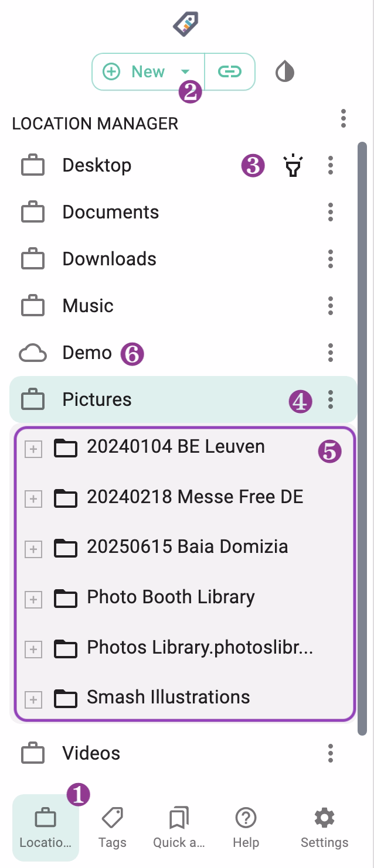374x868 pixels.
Task: Open the Help tab
Action: 246,828
